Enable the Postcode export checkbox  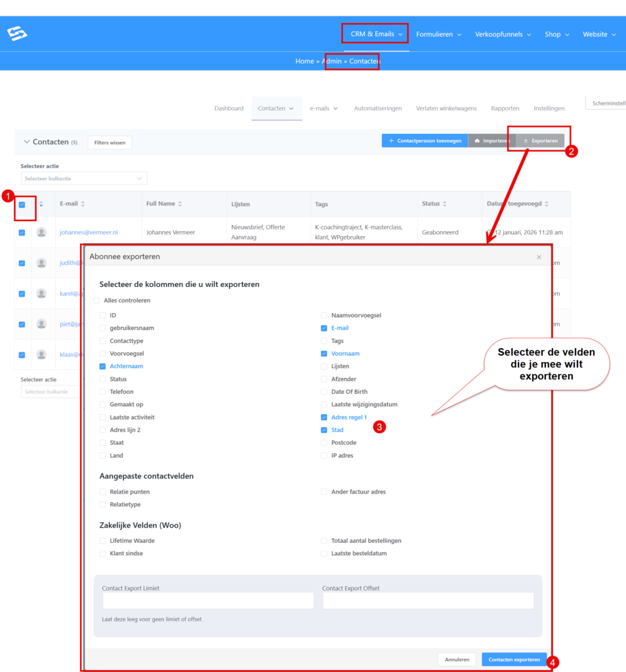click(324, 443)
